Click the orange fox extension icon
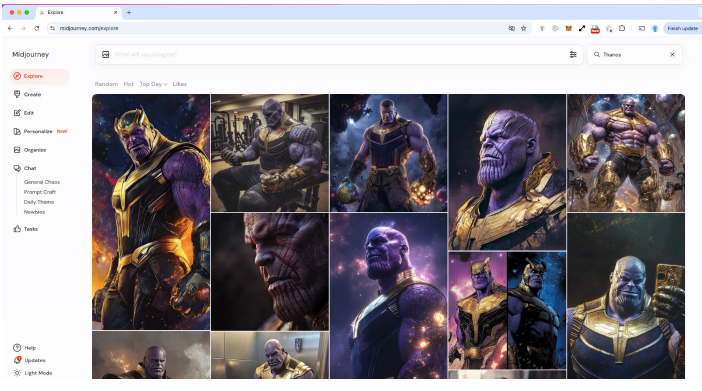 [569, 28]
